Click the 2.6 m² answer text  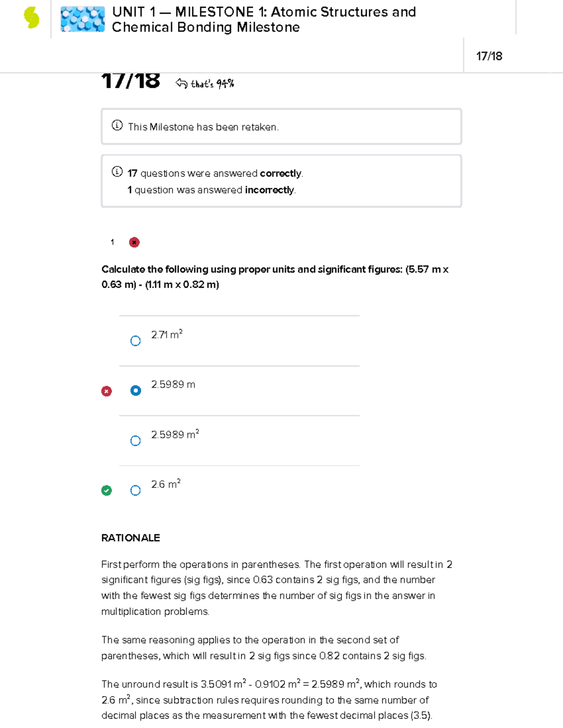click(166, 484)
